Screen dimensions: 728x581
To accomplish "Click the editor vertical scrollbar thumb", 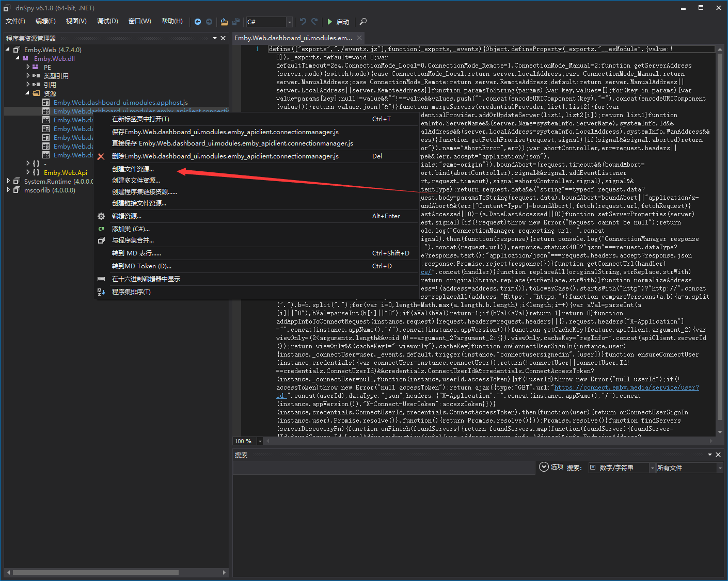I will 720,237.
